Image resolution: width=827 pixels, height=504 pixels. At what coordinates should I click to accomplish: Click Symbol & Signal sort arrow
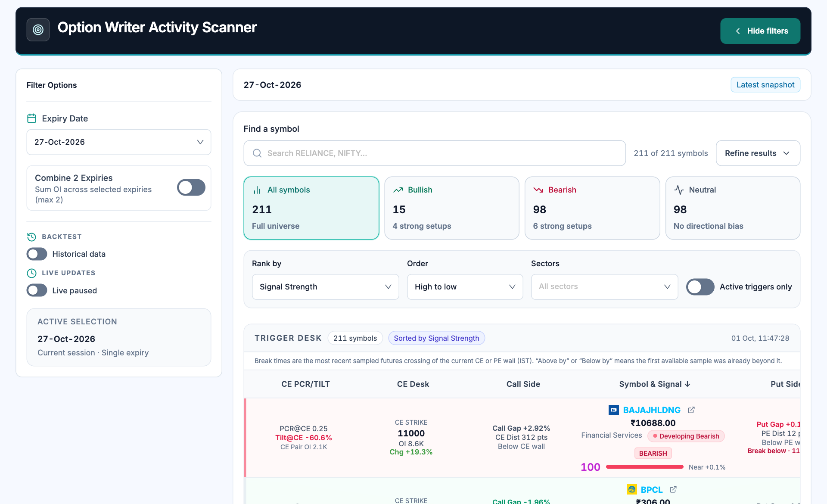tap(687, 384)
